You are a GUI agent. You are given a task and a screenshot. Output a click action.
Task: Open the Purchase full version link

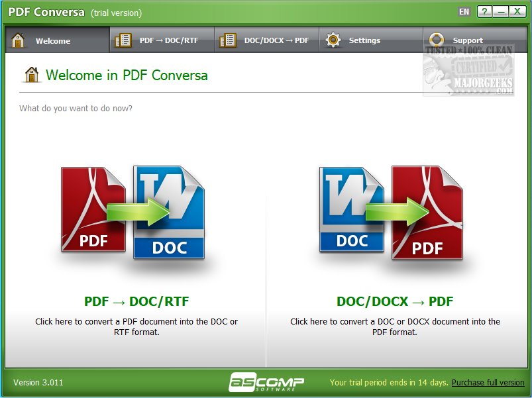pyautogui.click(x=488, y=383)
